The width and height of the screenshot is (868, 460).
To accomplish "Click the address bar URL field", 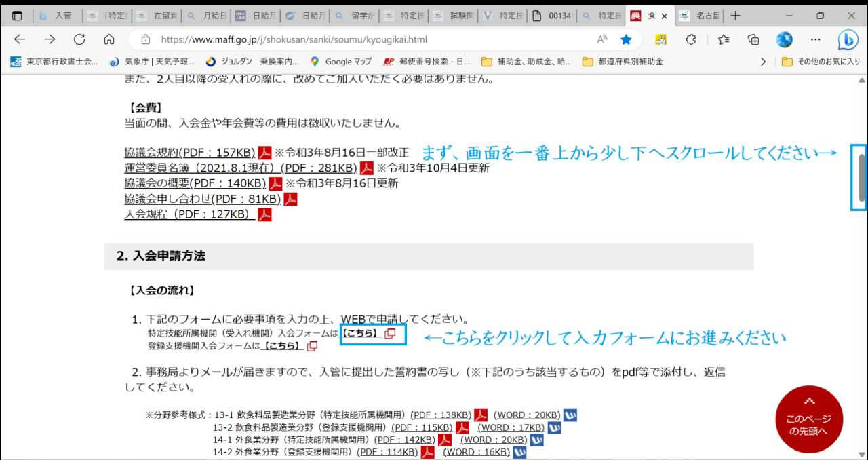I will click(x=366, y=39).
